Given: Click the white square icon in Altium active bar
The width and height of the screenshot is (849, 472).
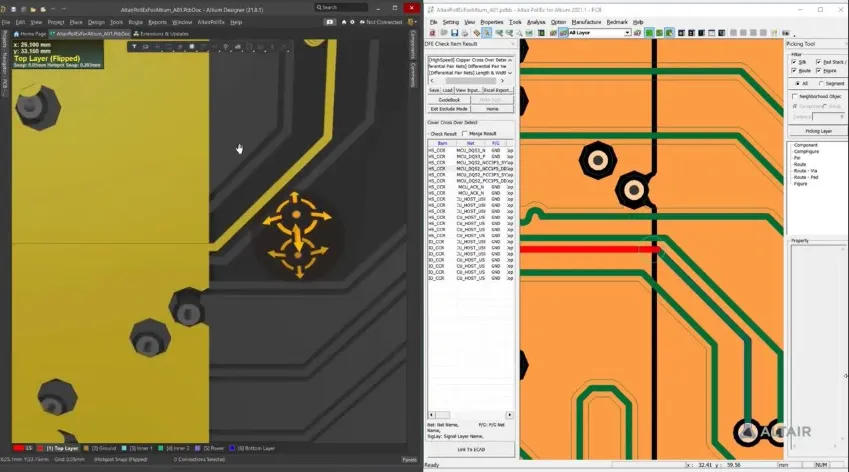Looking at the screenshot, I should [192, 47].
